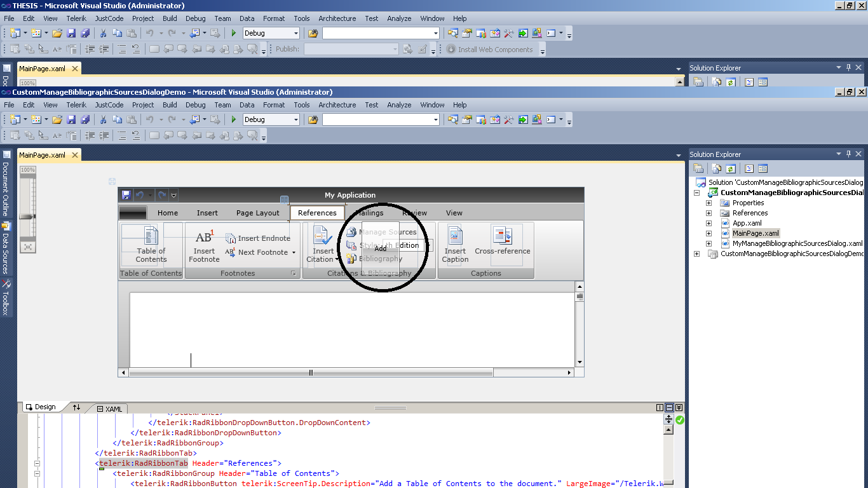Click Cross-reference ribbon button in designer
Viewport: 868px width, 488px height.
pyautogui.click(x=503, y=241)
